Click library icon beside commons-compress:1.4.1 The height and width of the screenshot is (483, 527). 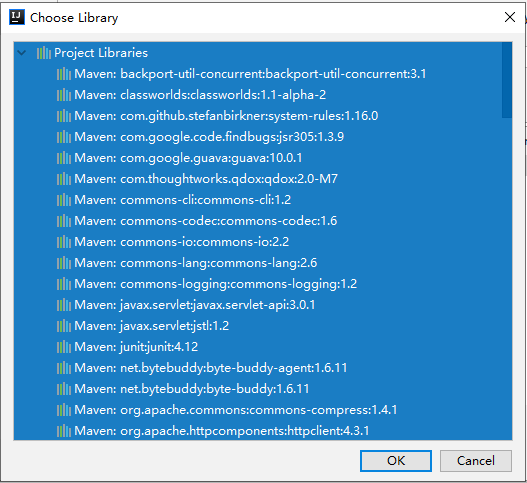click(64, 410)
